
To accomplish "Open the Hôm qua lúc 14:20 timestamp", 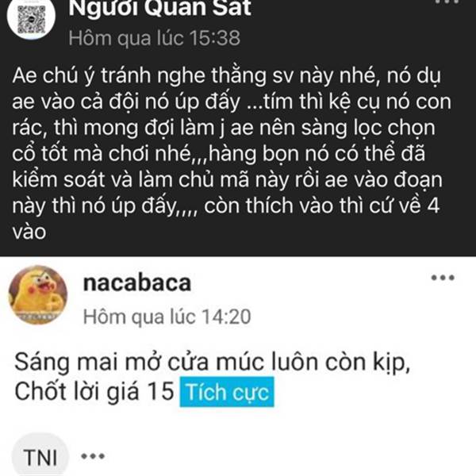I will coord(167,317).
